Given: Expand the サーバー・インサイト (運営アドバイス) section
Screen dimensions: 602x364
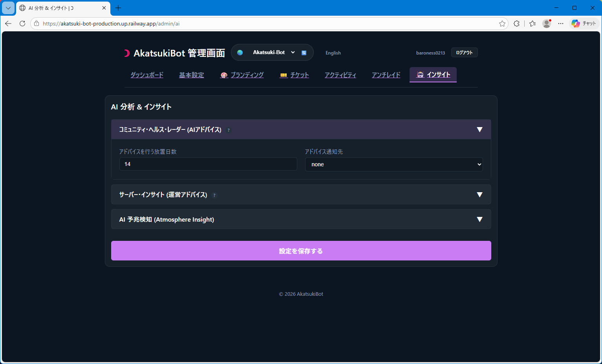Looking at the screenshot, I should point(301,195).
